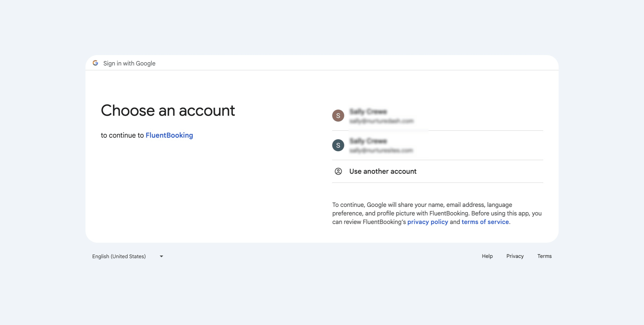
Task: Click the dropdown arrow next to the language selector
Action: point(161,256)
